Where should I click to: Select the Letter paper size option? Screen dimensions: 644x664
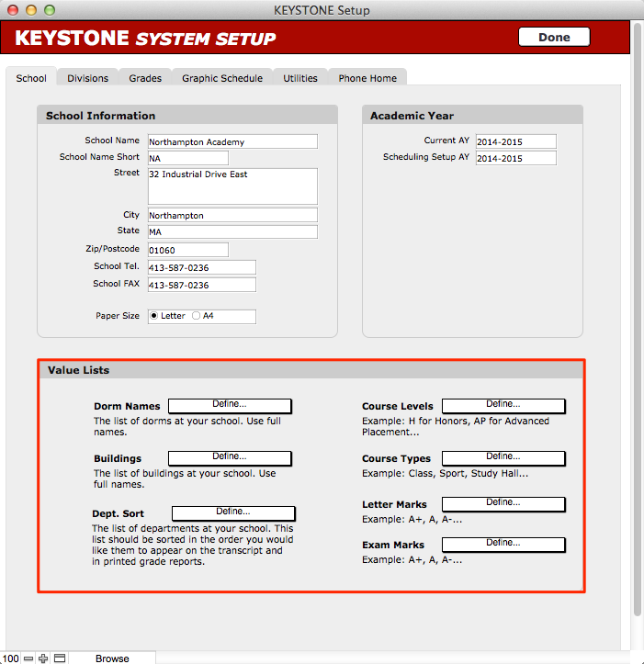154,316
